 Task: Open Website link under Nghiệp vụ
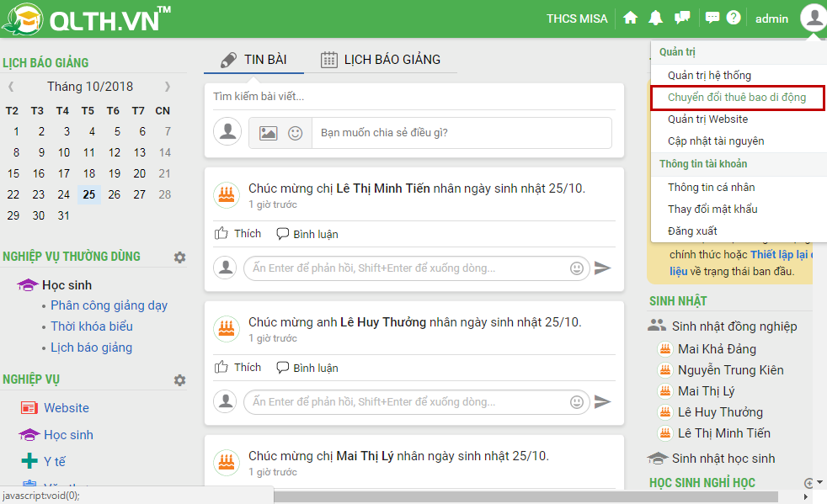(67, 408)
